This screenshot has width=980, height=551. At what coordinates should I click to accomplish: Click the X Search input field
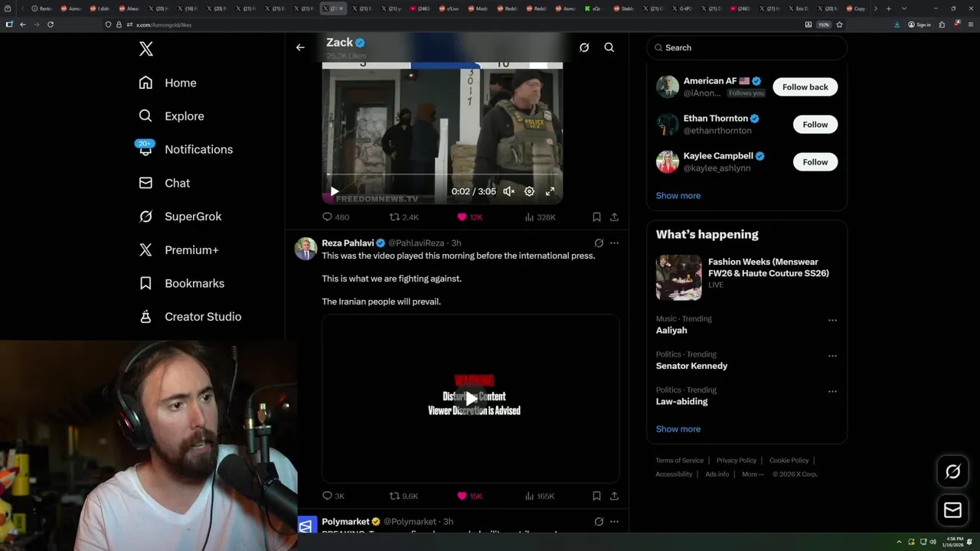[x=746, y=47]
